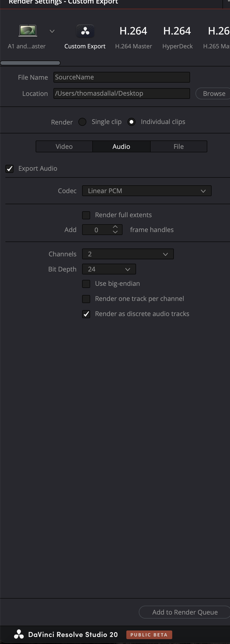Select the A1 and...aster preset thumbnail
This screenshot has height=644, width=230.
click(28, 31)
